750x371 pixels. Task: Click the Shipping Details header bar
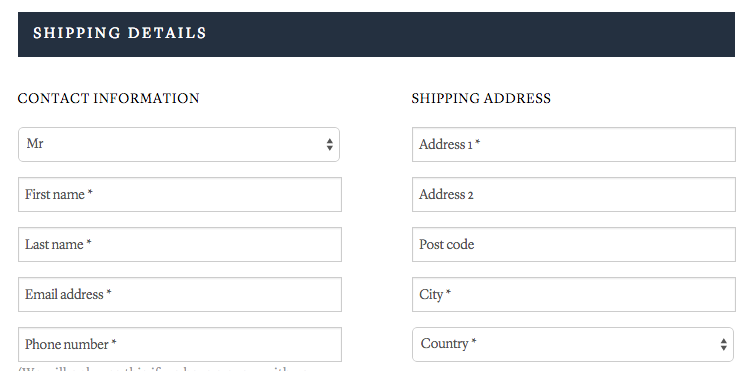(x=376, y=34)
